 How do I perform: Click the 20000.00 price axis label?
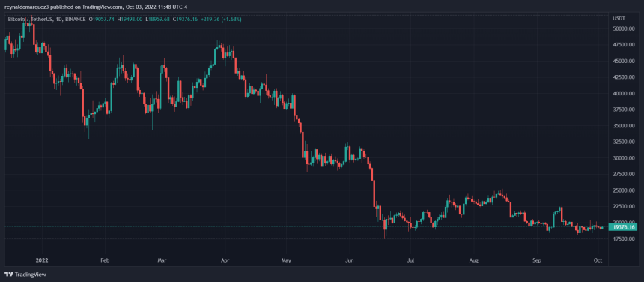[623, 223]
